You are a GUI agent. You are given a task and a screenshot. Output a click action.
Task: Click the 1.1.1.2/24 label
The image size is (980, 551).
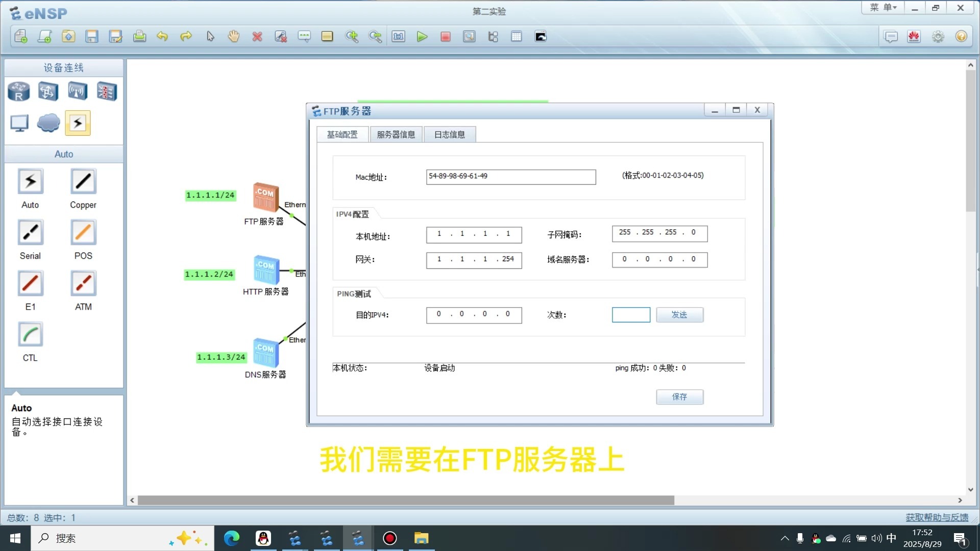[x=209, y=274]
